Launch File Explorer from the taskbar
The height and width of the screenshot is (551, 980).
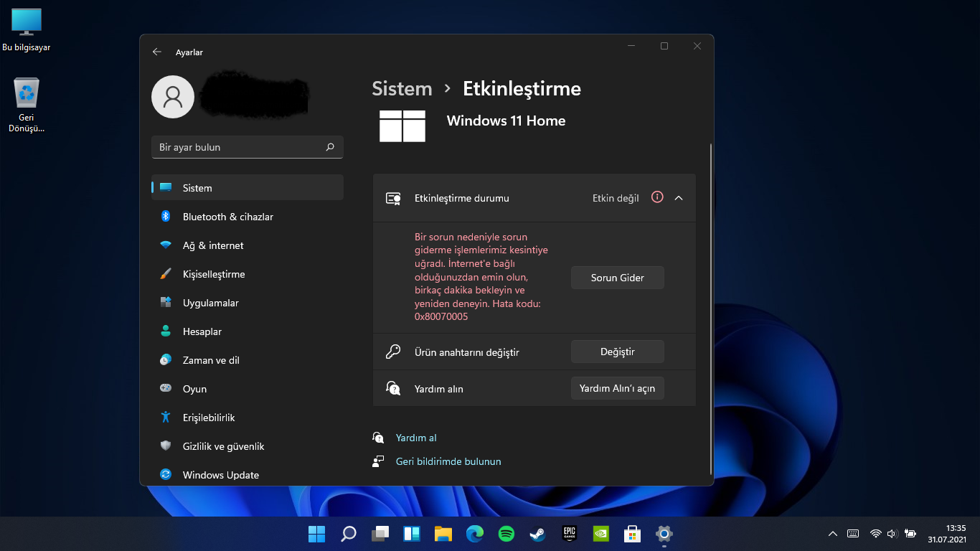pos(443,534)
